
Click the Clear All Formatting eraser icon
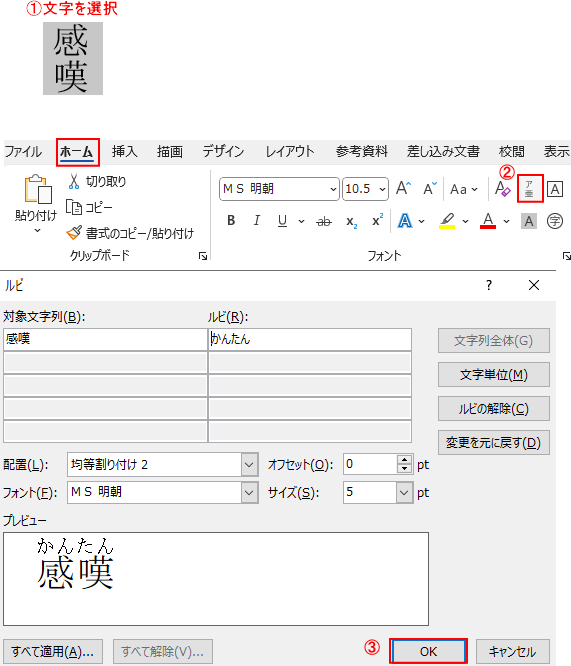coord(503,189)
